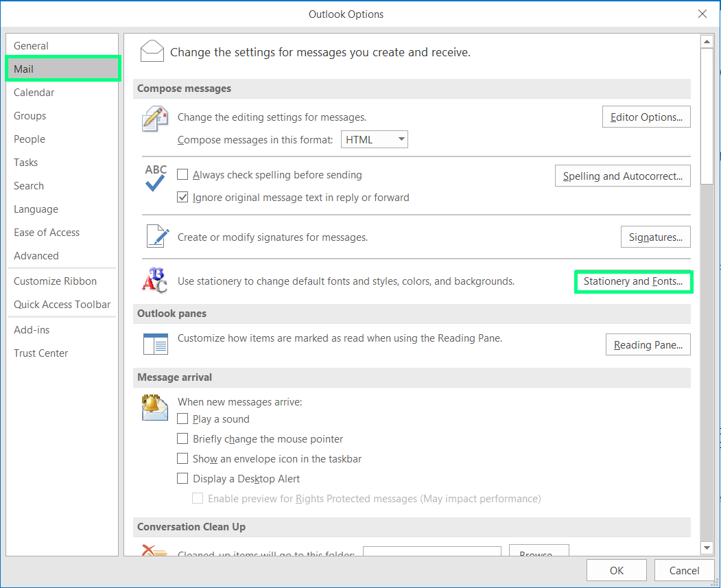Check Show an envelope icon in the taskbar
This screenshot has height=588, width=721.
tap(182, 458)
